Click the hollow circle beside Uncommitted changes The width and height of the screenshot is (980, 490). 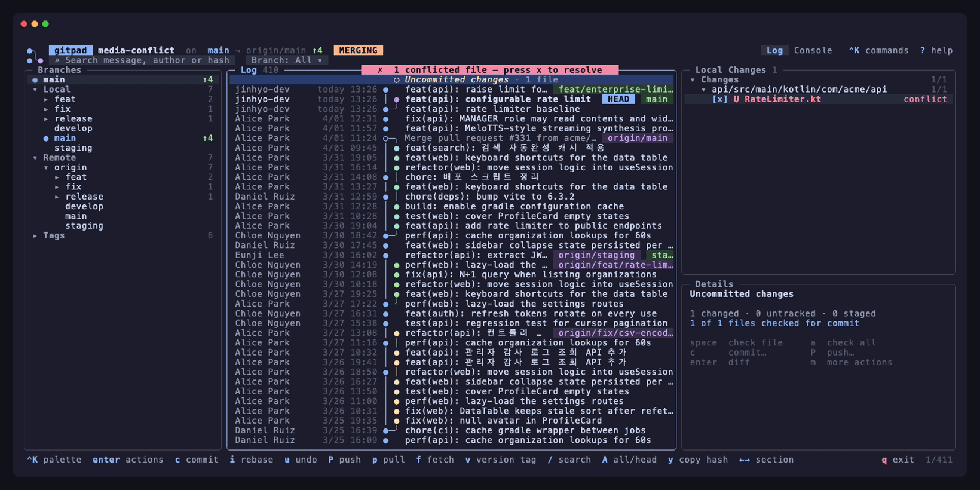(x=397, y=80)
